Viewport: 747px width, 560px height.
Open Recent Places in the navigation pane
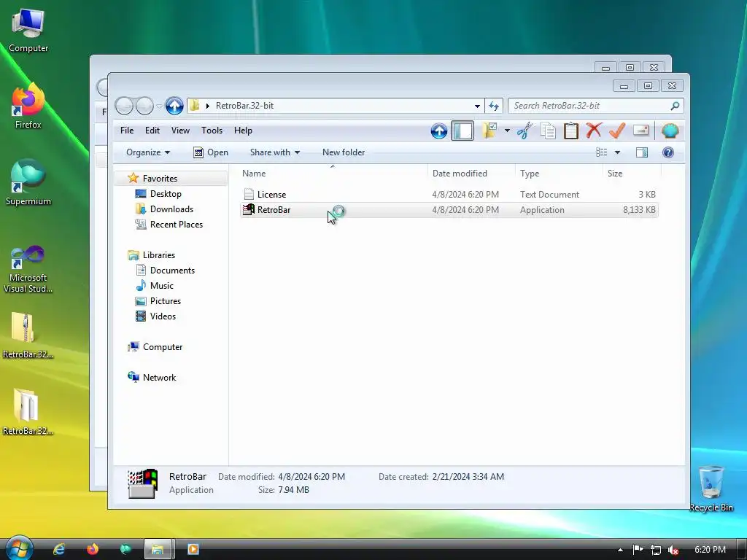coord(177,225)
